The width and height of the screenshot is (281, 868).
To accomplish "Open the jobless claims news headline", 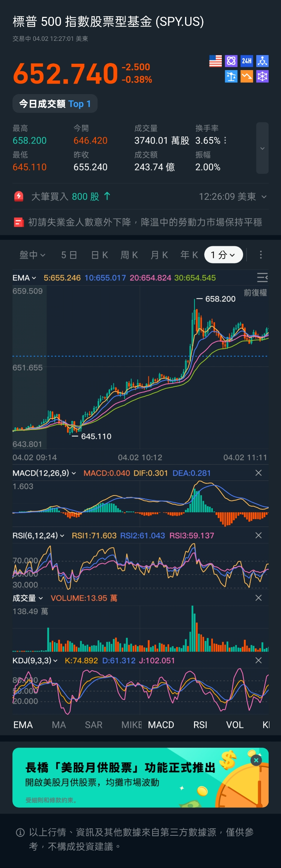I will pos(145,222).
